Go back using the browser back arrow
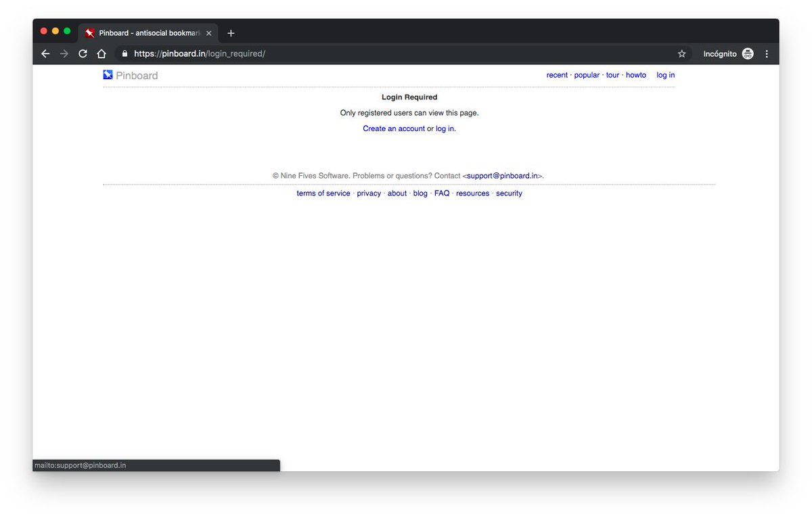The width and height of the screenshot is (812, 518). tap(45, 53)
